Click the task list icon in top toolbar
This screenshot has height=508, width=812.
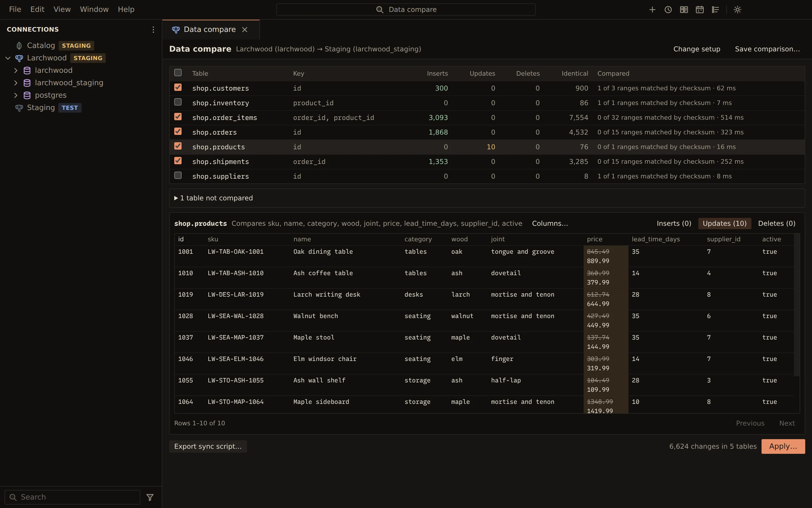[x=715, y=9]
